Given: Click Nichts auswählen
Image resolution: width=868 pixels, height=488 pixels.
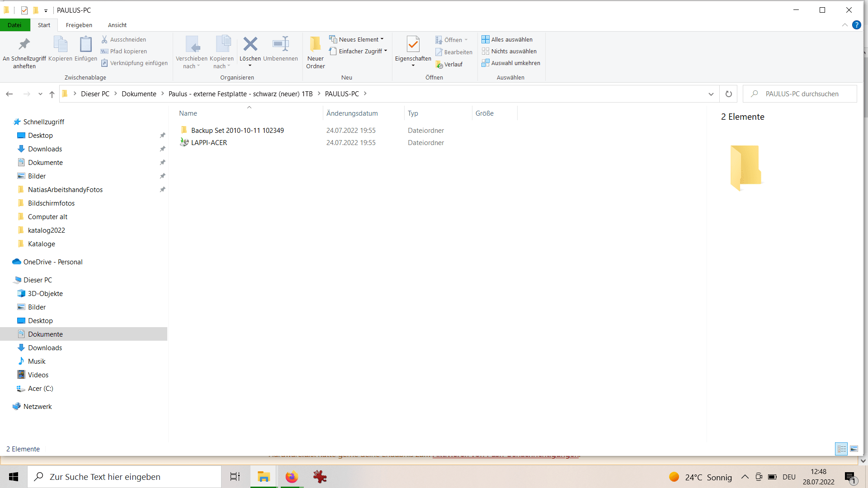Looking at the screenshot, I should tap(509, 51).
